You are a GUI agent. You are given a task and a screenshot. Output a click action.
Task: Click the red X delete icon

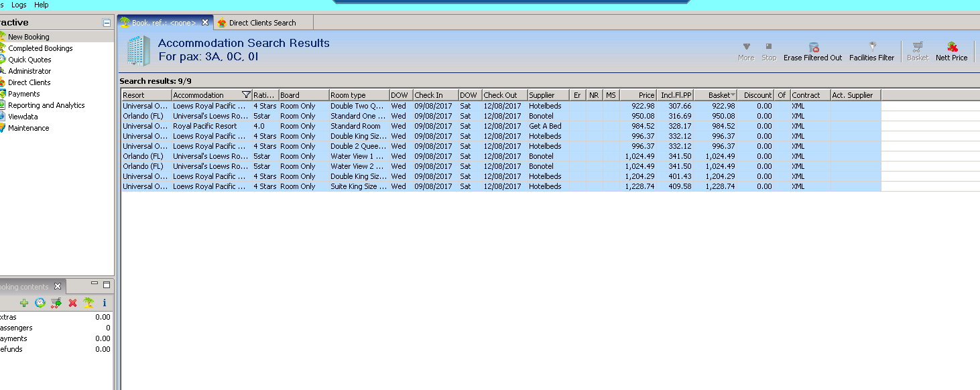pos(72,303)
